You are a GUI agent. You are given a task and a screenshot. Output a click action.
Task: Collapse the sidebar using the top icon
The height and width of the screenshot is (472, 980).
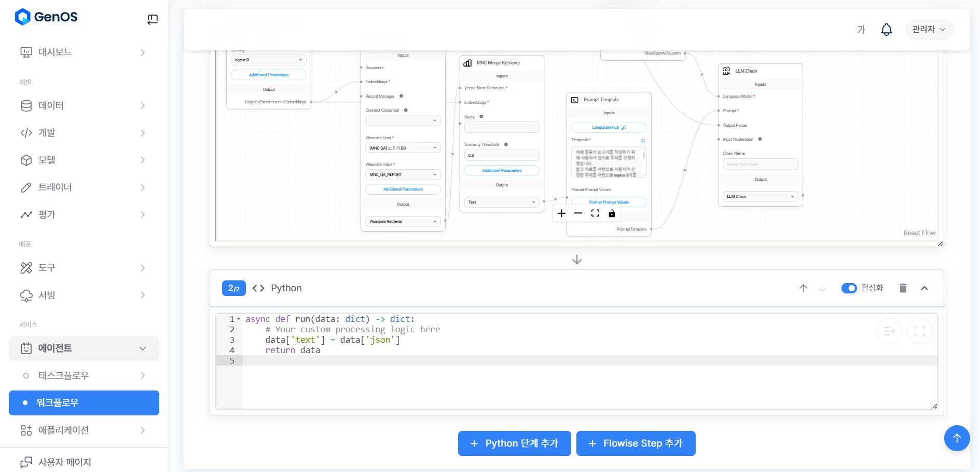coord(153,20)
